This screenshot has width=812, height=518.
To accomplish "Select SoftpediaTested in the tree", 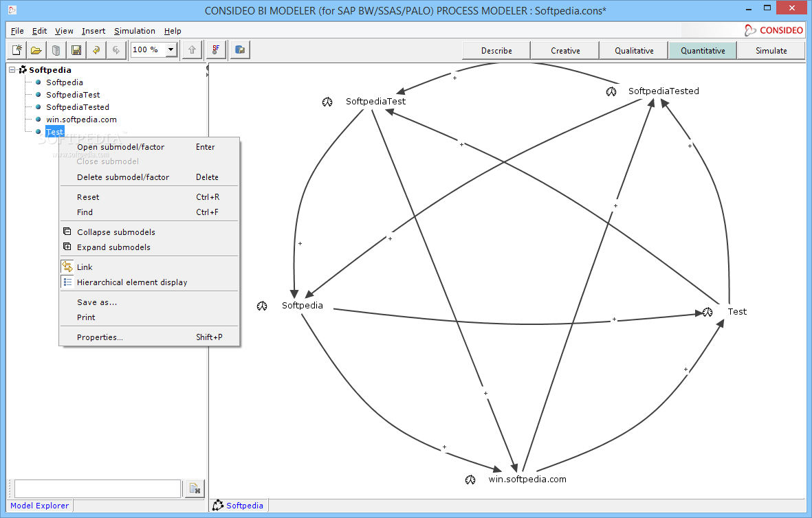I will 78,107.
